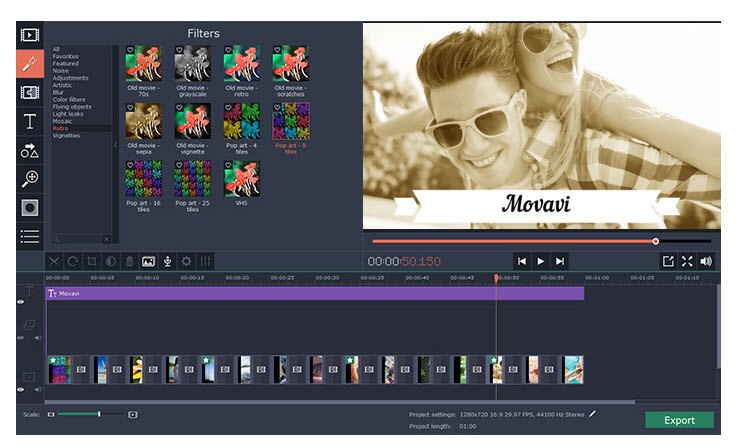
Task: Open the More tools list icon
Action: tap(30, 236)
